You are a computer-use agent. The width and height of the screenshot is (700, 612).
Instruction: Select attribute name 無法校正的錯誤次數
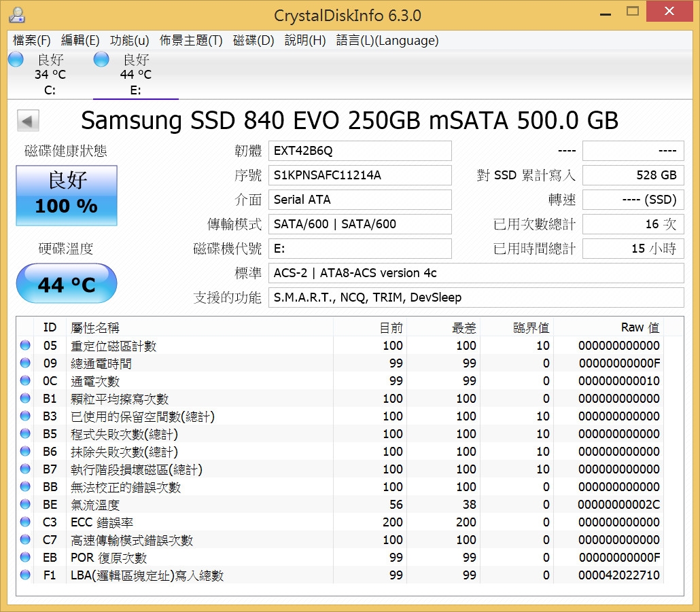click(126, 487)
